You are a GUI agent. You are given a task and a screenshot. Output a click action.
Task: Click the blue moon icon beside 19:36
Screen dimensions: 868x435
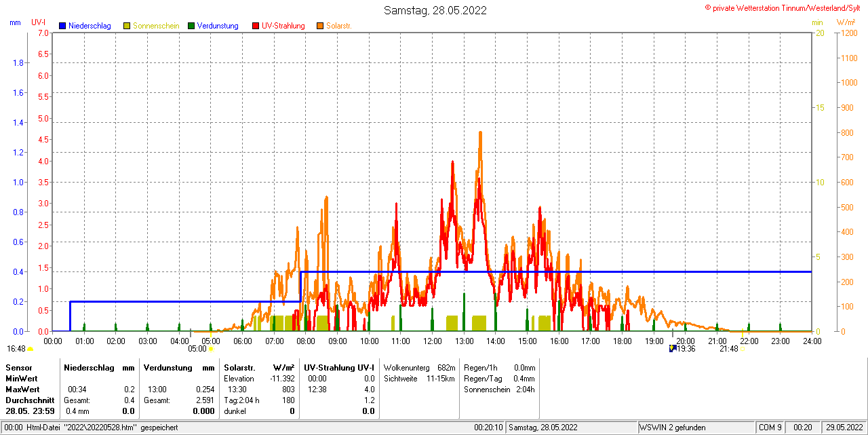[x=673, y=349]
